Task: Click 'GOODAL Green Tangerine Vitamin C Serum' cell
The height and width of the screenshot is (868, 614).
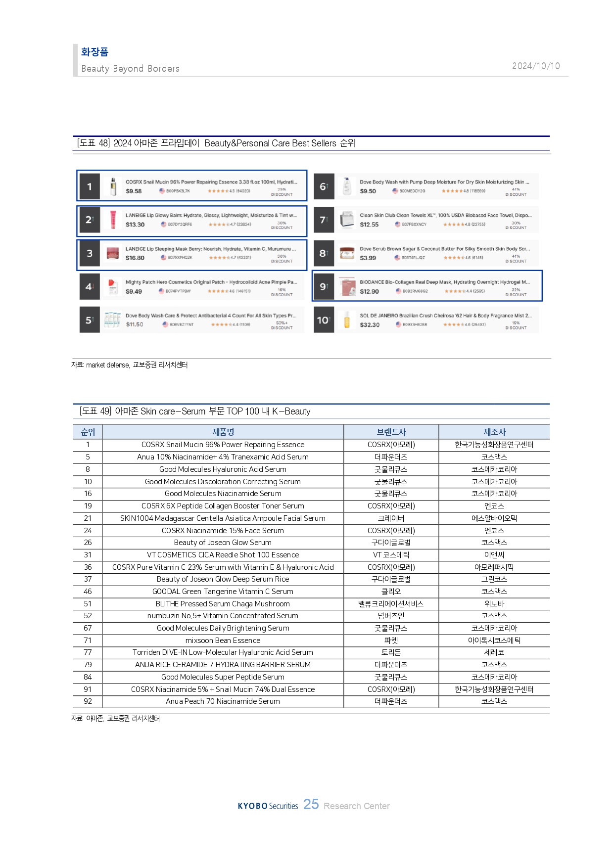Action: coord(223,592)
